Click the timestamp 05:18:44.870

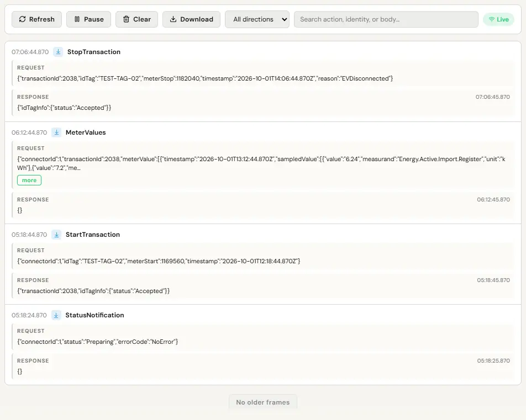pyautogui.click(x=29, y=235)
